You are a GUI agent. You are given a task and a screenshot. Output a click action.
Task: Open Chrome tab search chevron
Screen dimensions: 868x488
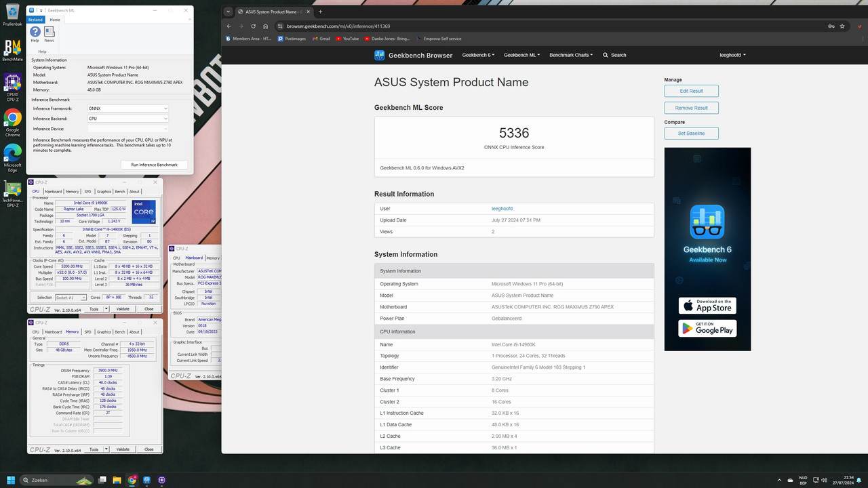[x=229, y=12]
